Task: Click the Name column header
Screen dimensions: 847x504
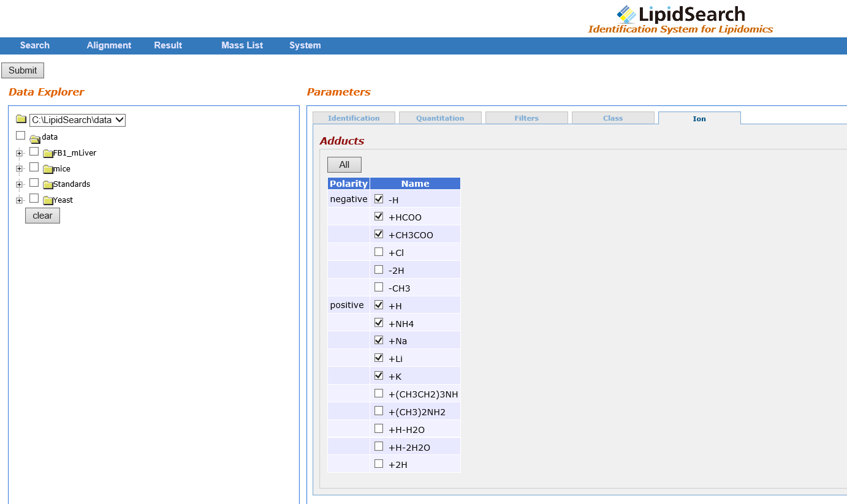Action: (416, 184)
